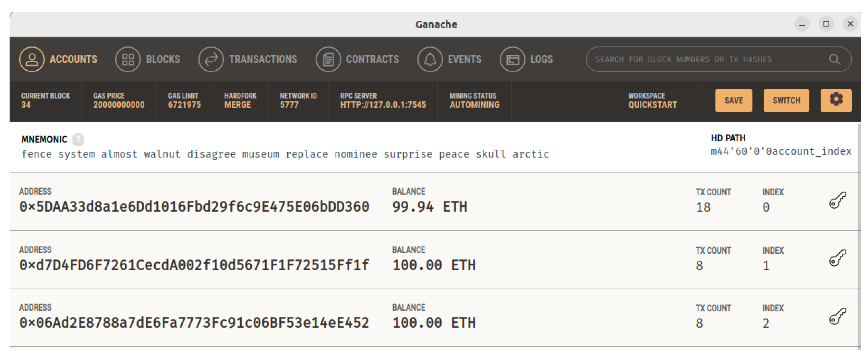
Task: Go to the Contracts tab
Action: 372,59
